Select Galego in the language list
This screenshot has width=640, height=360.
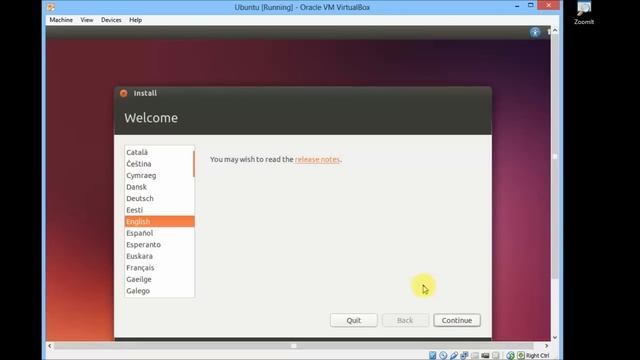click(159, 291)
